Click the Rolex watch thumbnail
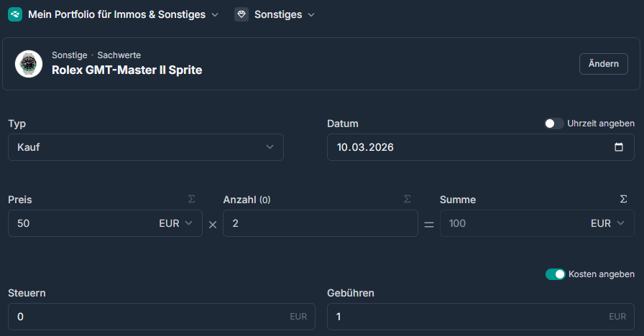 pos(29,64)
